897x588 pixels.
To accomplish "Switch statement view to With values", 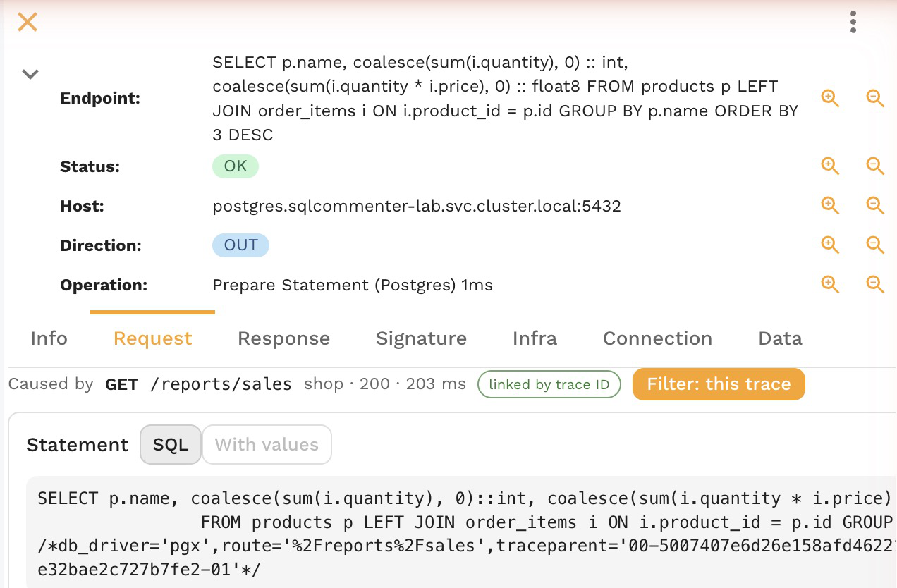I will 267,445.
